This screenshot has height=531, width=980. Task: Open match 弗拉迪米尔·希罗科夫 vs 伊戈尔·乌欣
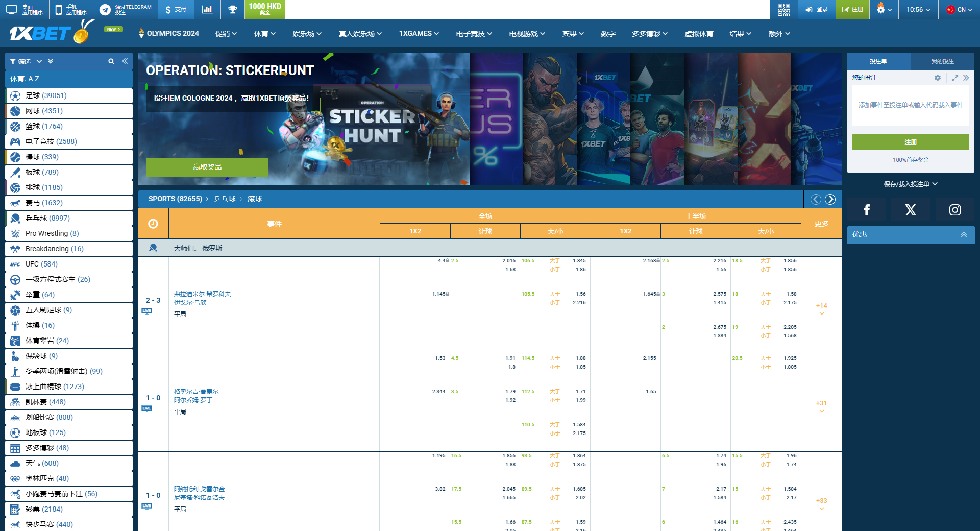(202, 298)
